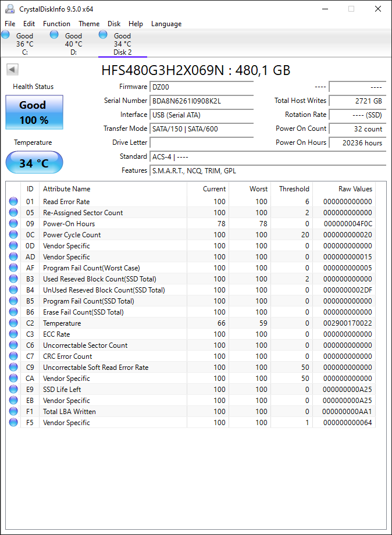This screenshot has height=535, width=392.
Task: Click status orb for CRC Error Count
Action: [13, 356]
